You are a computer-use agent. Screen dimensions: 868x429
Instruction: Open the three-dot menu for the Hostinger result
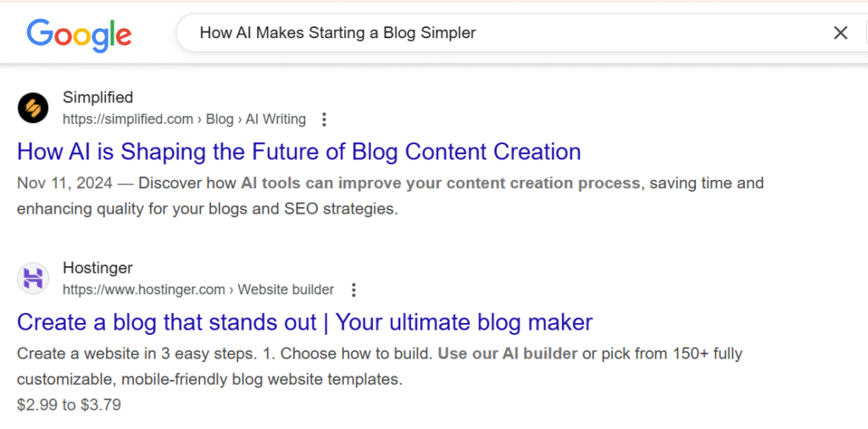353,290
